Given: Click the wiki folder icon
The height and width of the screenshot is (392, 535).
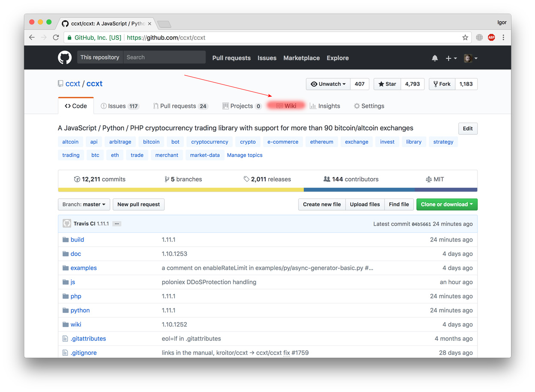Looking at the screenshot, I should (x=66, y=324).
